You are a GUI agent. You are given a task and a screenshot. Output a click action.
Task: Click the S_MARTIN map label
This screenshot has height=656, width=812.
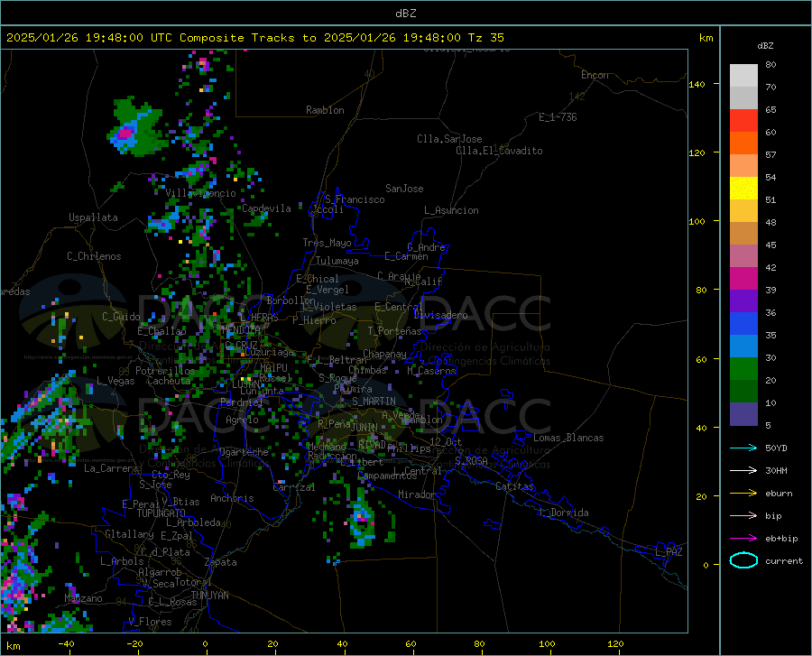(374, 402)
